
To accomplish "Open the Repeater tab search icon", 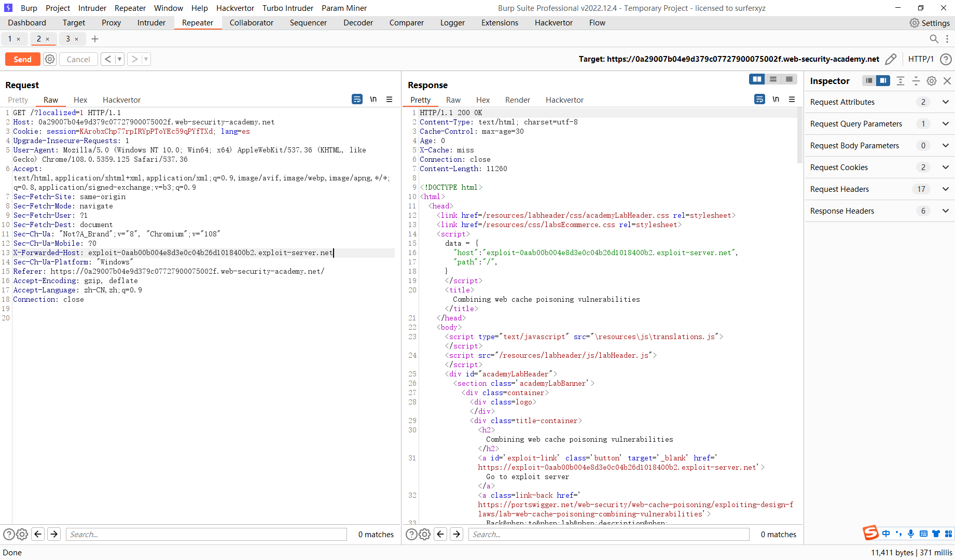I will 934,39.
